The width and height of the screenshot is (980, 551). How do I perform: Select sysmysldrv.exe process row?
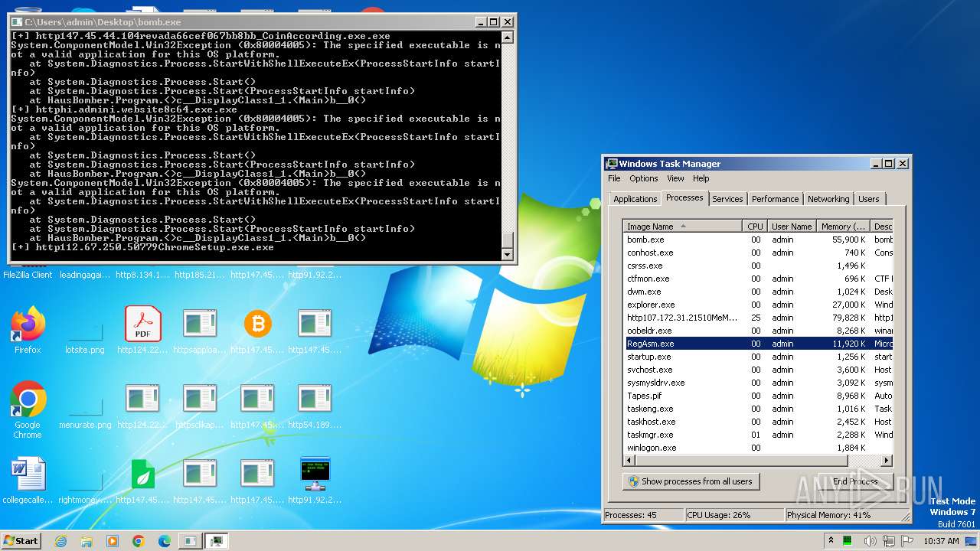pos(758,383)
